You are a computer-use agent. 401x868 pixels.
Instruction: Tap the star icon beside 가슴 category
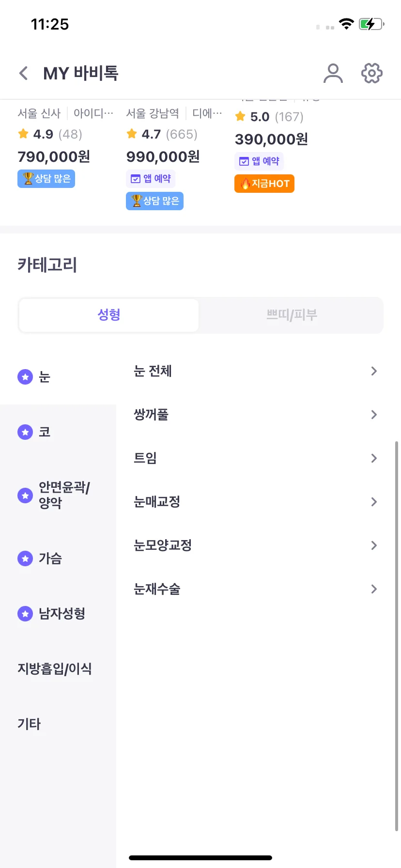coord(25,558)
